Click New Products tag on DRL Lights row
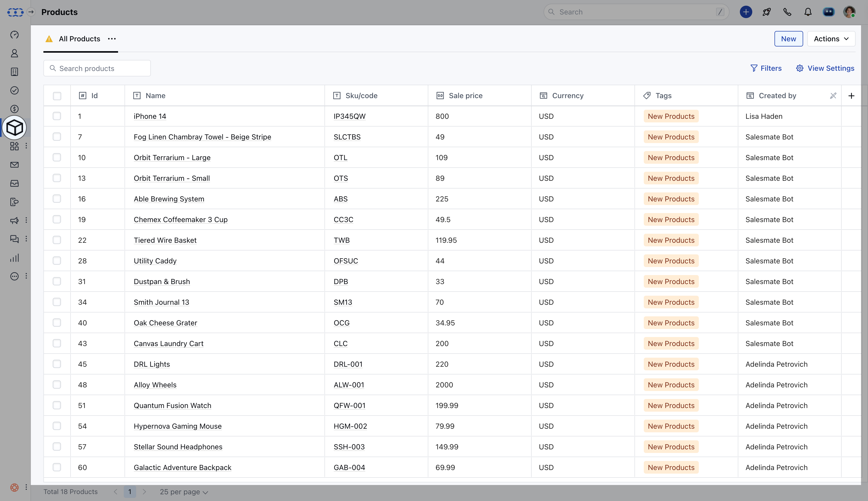The image size is (868, 501). coord(671,364)
